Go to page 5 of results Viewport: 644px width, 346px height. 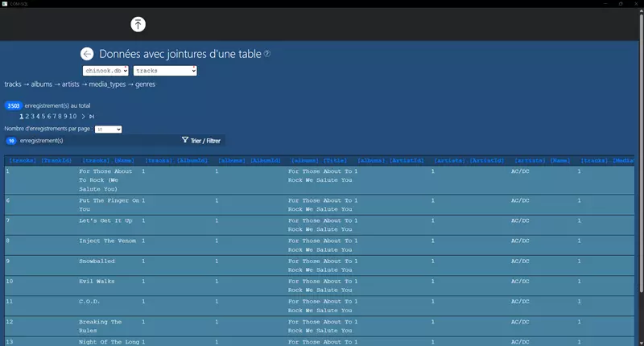[x=43, y=117]
